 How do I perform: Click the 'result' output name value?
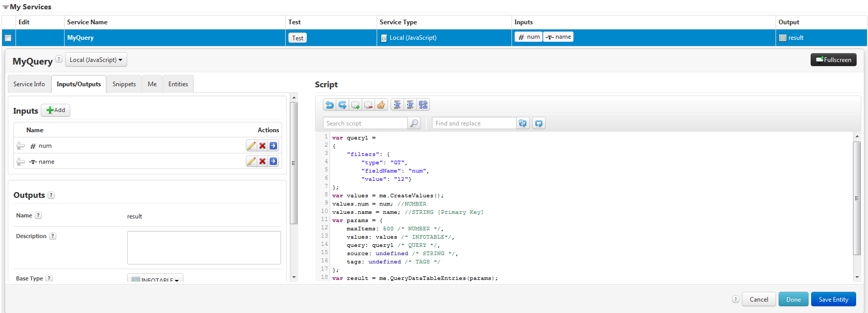(134, 216)
